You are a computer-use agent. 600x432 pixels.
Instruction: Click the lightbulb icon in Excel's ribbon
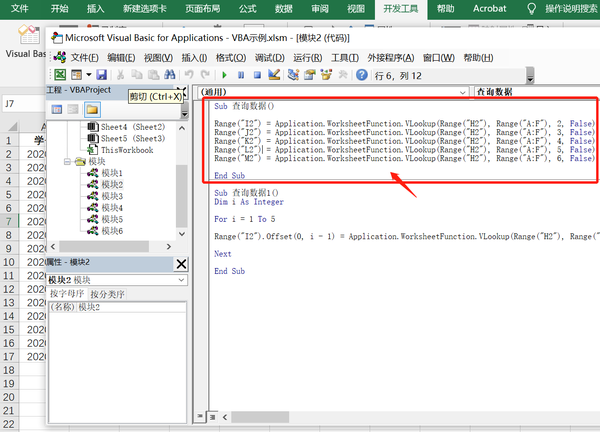pos(531,8)
